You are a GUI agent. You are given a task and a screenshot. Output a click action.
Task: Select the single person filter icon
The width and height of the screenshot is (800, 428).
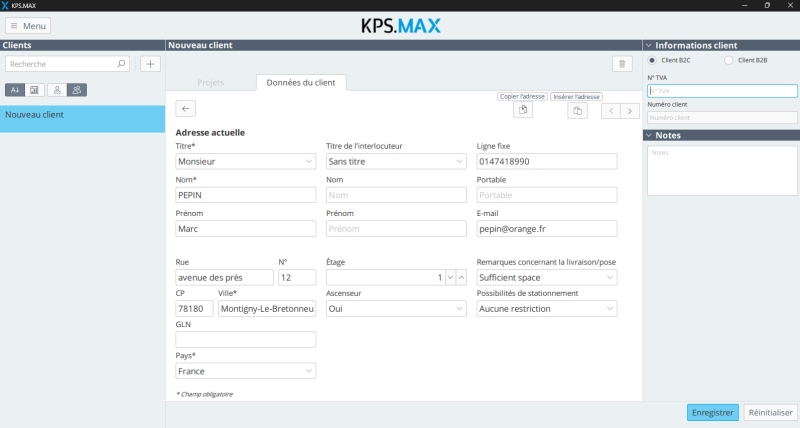(x=57, y=90)
